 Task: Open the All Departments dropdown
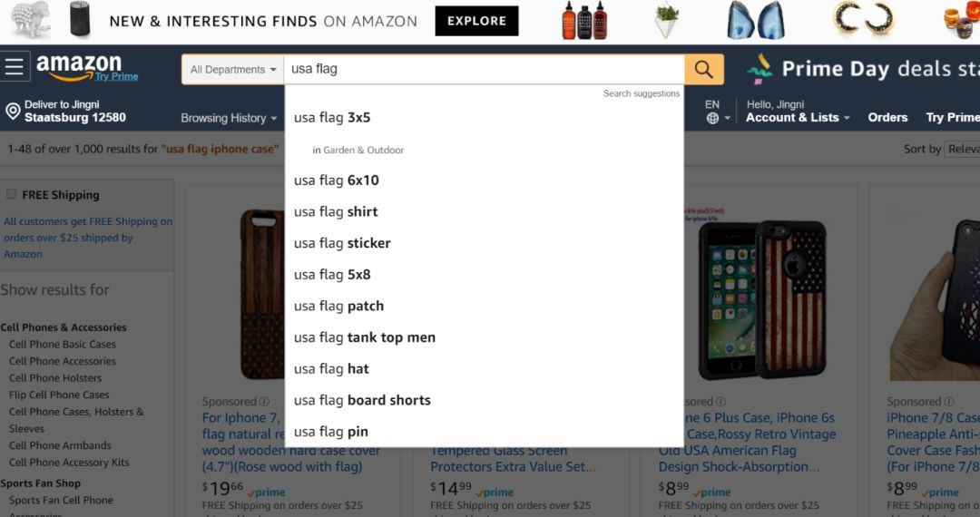click(232, 69)
